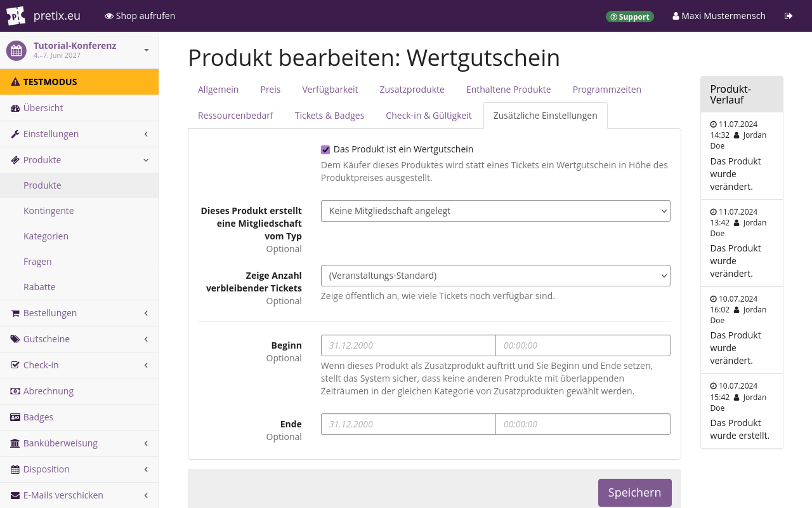Image resolution: width=812 pixels, height=508 pixels.
Task: Select the Produkte submenu entry
Action: click(79, 185)
